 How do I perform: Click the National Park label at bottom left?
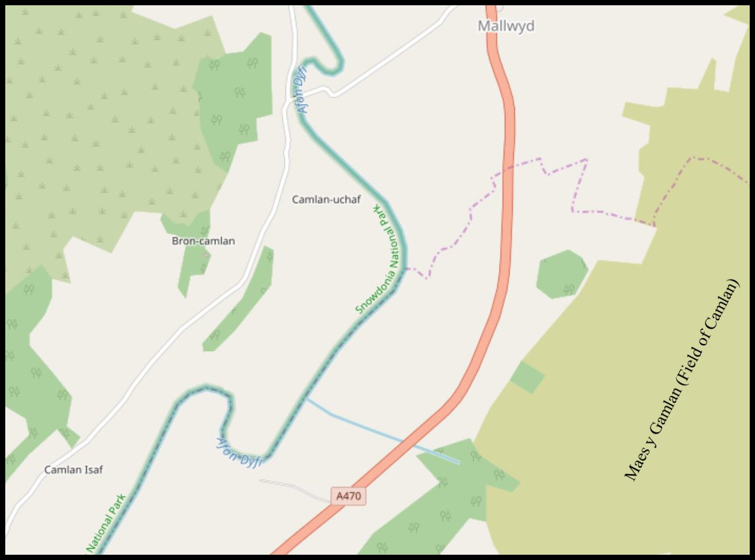(105, 523)
